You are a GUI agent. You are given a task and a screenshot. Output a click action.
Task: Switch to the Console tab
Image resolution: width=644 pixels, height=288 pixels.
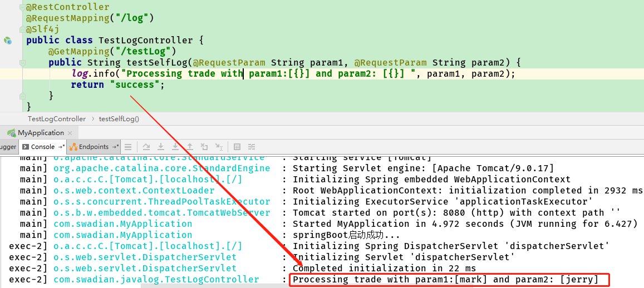click(x=39, y=147)
